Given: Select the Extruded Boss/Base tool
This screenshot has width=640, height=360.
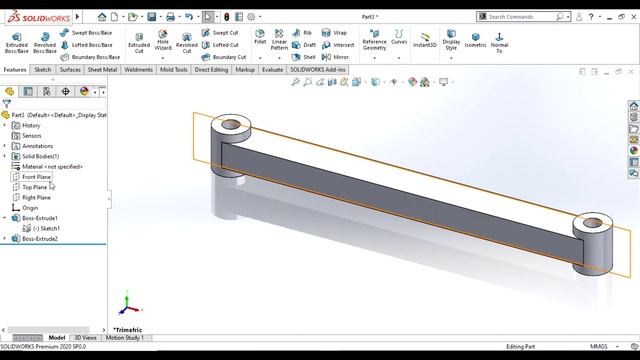Looking at the screenshot, I should coord(17,43).
